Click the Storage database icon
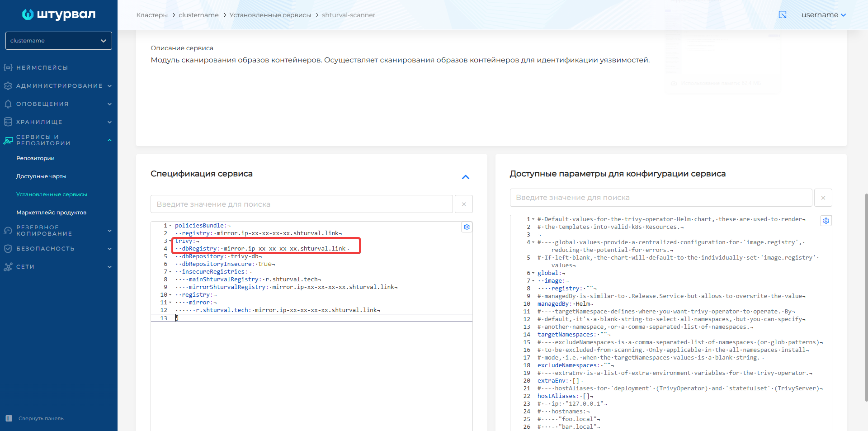Screen dimensions: 868x431 pos(8,122)
